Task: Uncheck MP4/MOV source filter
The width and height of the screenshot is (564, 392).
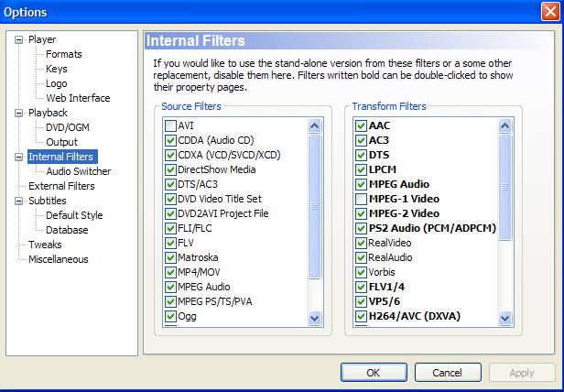Action: pyautogui.click(x=170, y=272)
